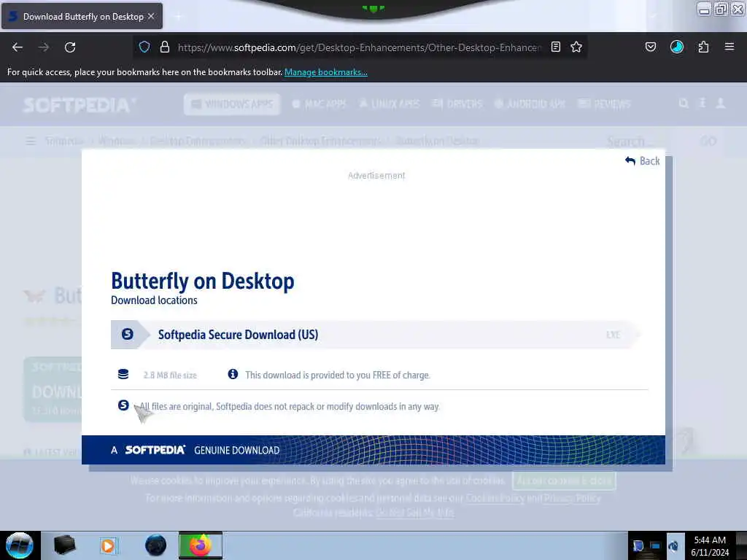
Task: Bookmark this page with star icon
Action: (576, 47)
